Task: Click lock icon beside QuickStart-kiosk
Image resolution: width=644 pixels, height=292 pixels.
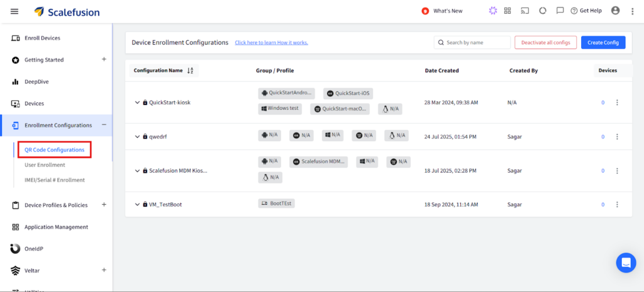Action: coord(145,102)
